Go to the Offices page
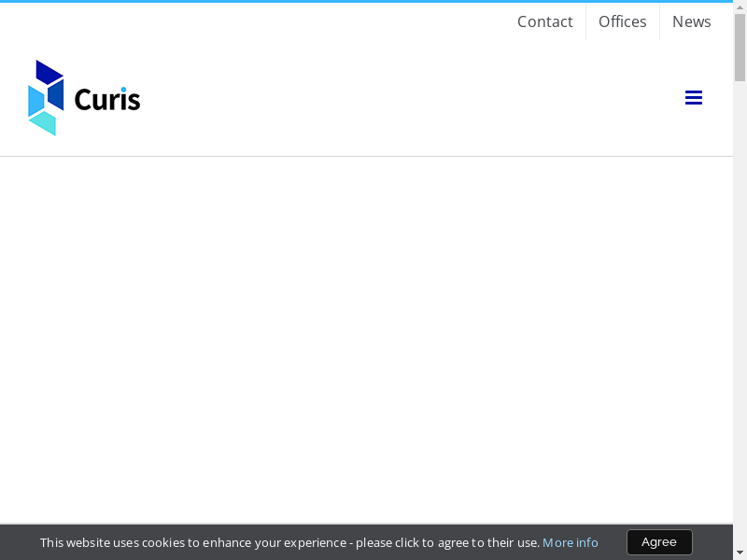The image size is (747, 560). click(x=622, y=21)
